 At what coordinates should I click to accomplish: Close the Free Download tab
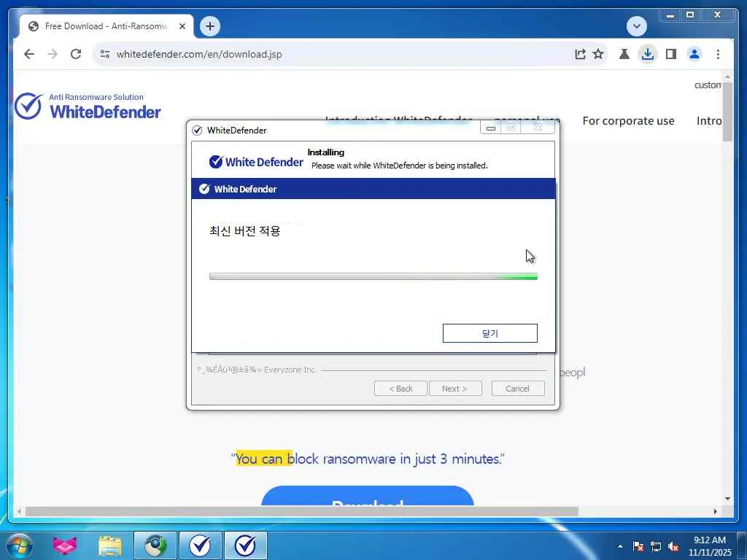182,26
